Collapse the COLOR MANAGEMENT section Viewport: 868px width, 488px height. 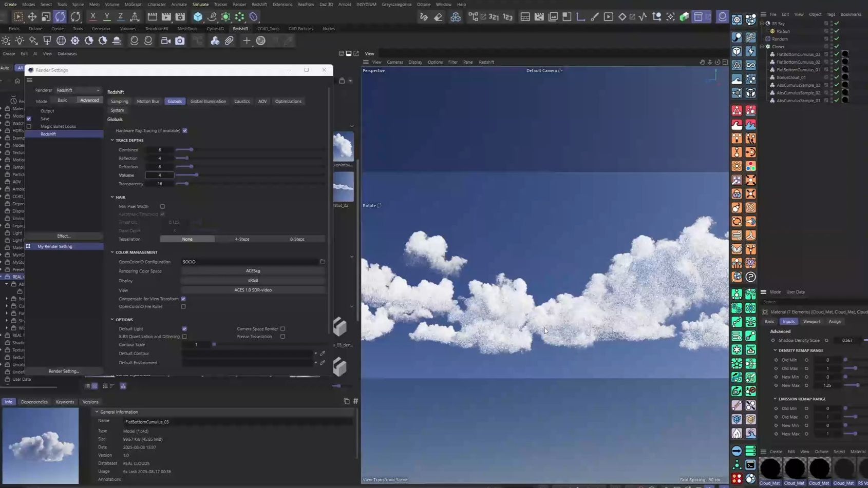112,252
